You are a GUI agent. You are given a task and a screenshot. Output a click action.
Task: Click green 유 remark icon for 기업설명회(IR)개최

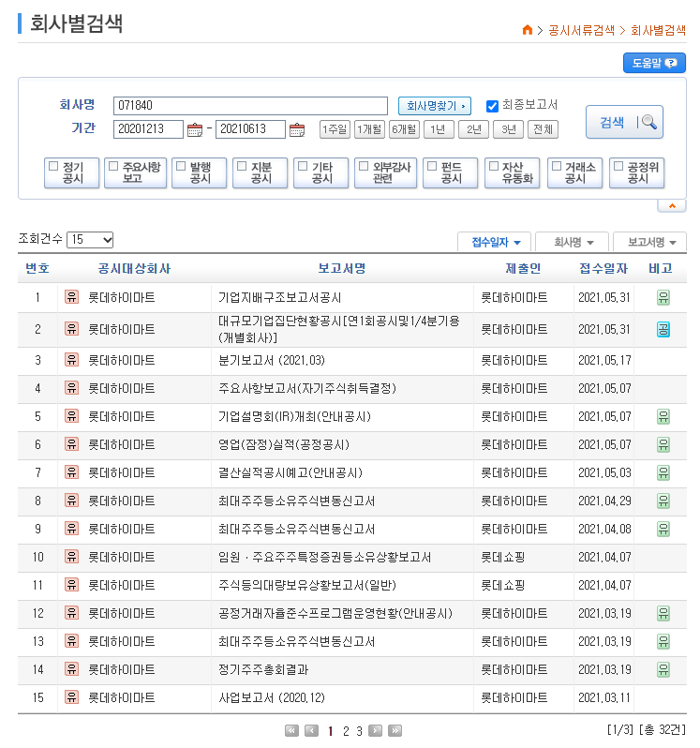(x=663, y=416)
